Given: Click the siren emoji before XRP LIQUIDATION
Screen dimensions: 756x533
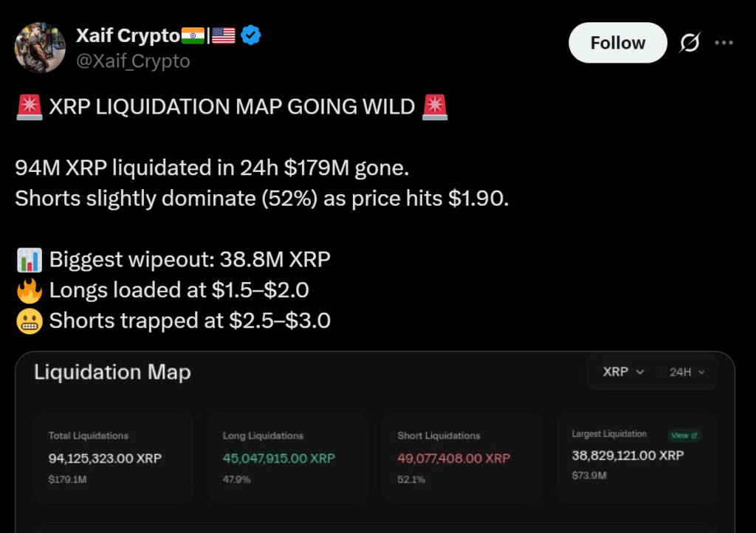Looking at the screenshot, I should [x=29, y=107].
